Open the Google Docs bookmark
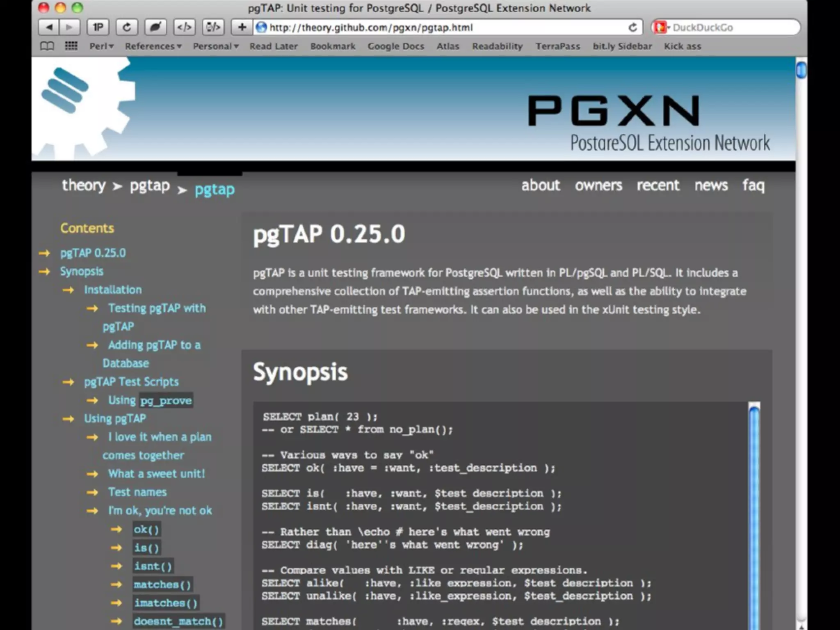Image resolution: width=840 pixels, height=630 pixels. [x=396, y=46]
